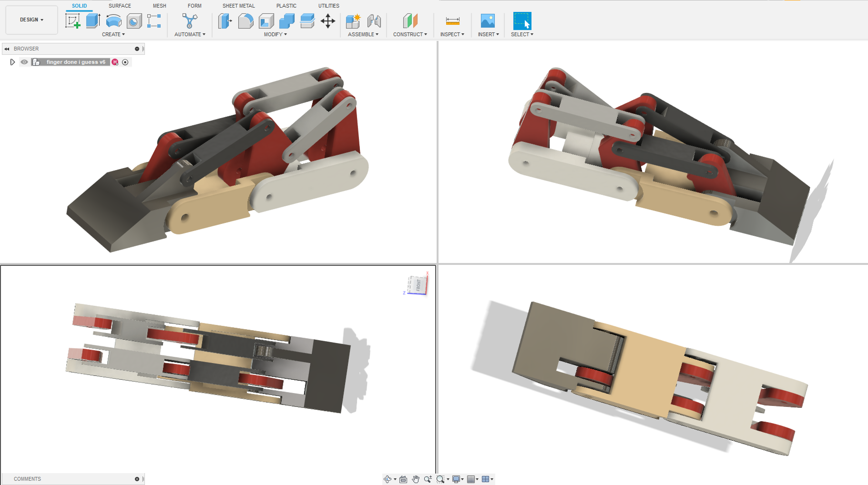
Task: Open the MODIFY dropdown menu
Action: [x=275, y=34]
